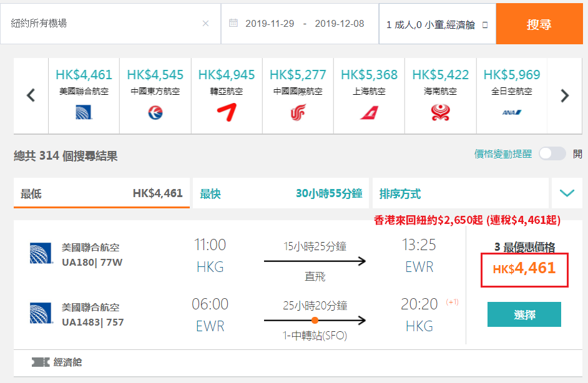The width and height of the screenshot is (588, 383).
Task: Click the 30小時55分鐘 fastest duration
Action: pos(329,193)
